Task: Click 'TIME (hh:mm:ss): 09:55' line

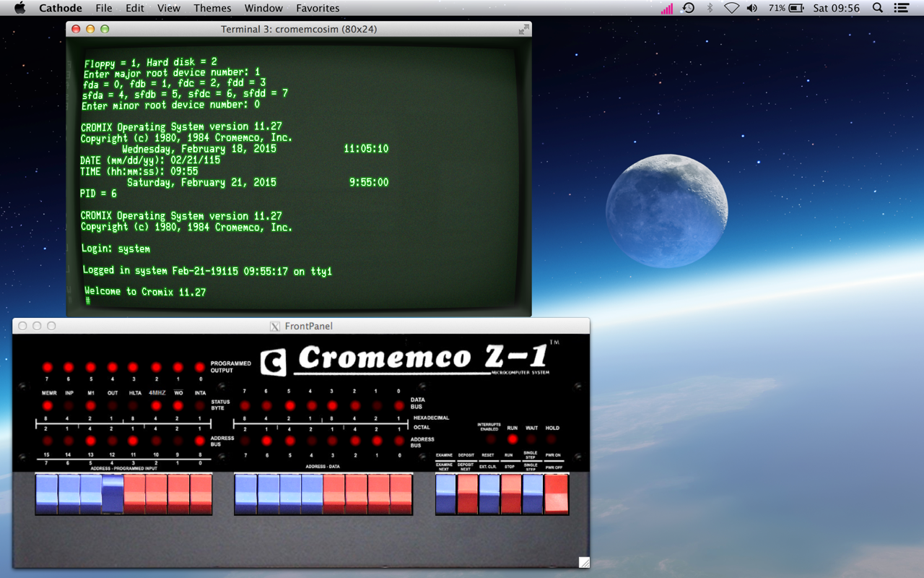Action: (x=139, y=171)
